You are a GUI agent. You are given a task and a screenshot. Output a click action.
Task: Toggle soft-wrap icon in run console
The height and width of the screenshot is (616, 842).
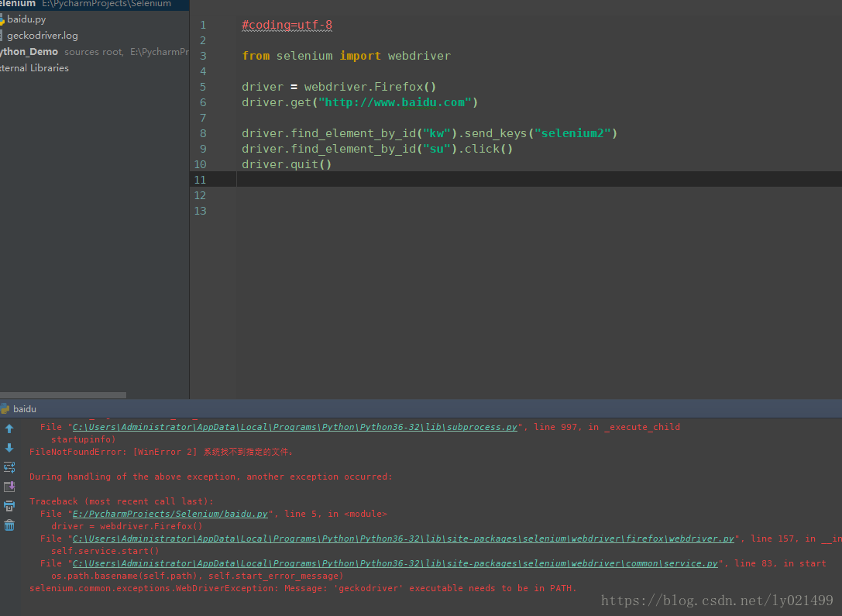pyautogui.click(x=9, y=466)
